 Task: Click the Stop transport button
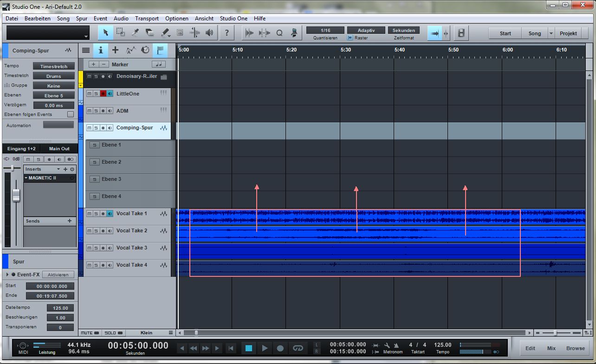point(249,348)
